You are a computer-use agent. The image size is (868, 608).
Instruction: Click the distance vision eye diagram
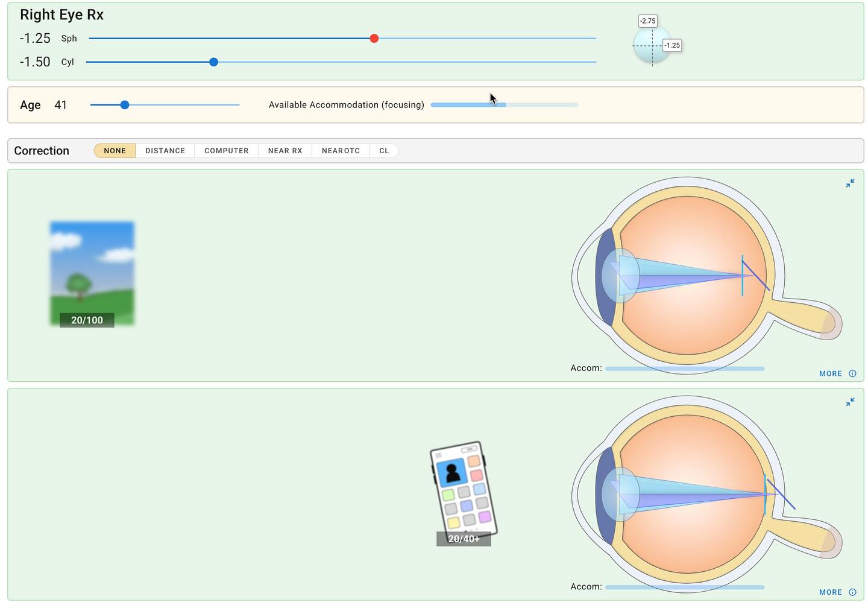point(706,275)
